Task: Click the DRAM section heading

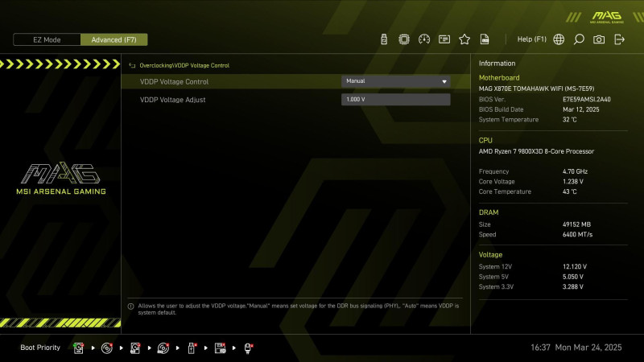Action: coord(489,212)
